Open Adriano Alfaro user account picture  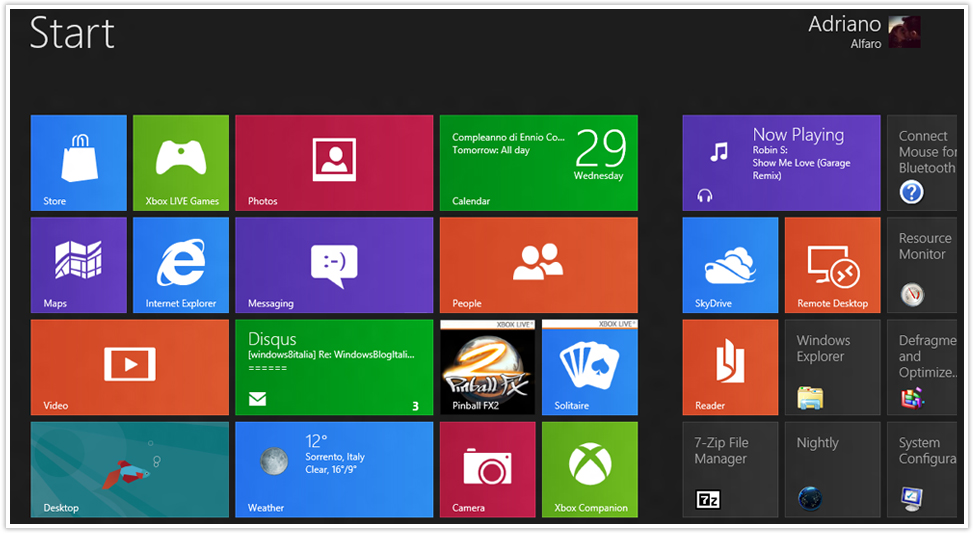click(x=904, y=32)
